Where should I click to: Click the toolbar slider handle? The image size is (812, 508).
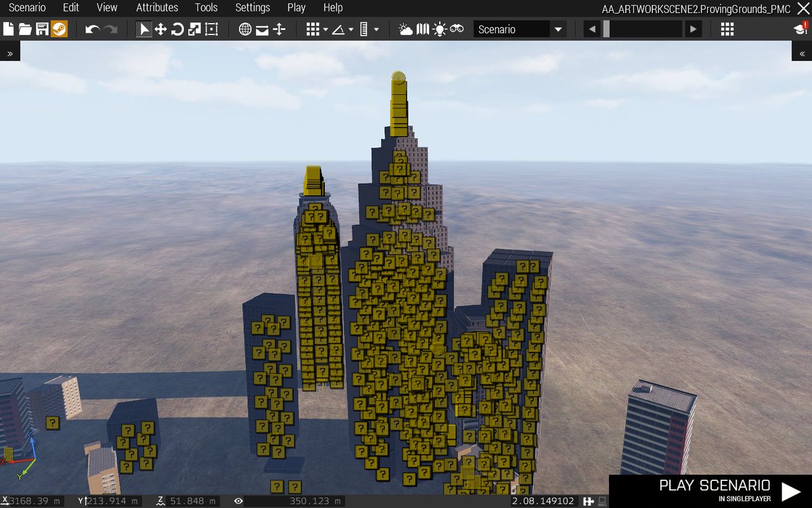click(x=606, y=29)
